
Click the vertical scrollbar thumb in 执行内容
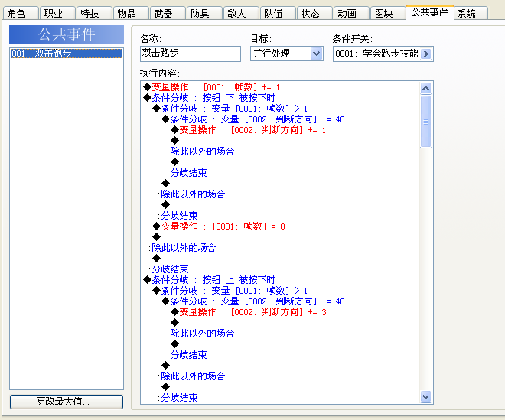(x=425, y=122)
